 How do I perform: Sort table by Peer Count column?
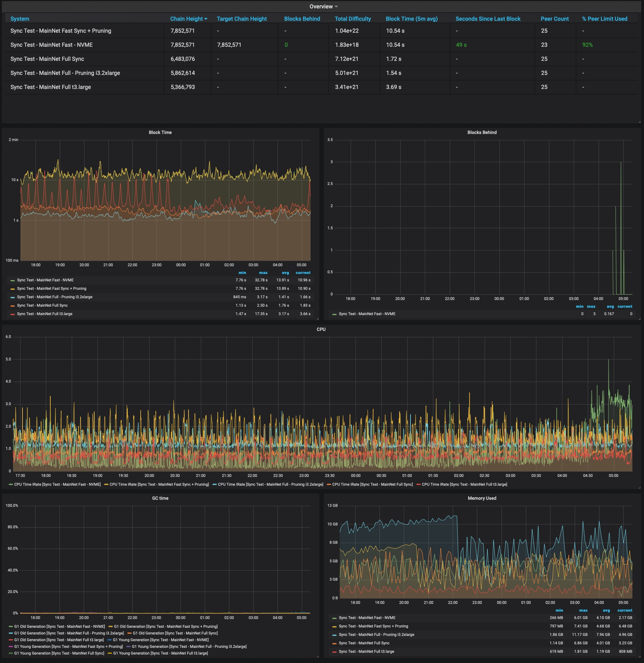[554, 19]
